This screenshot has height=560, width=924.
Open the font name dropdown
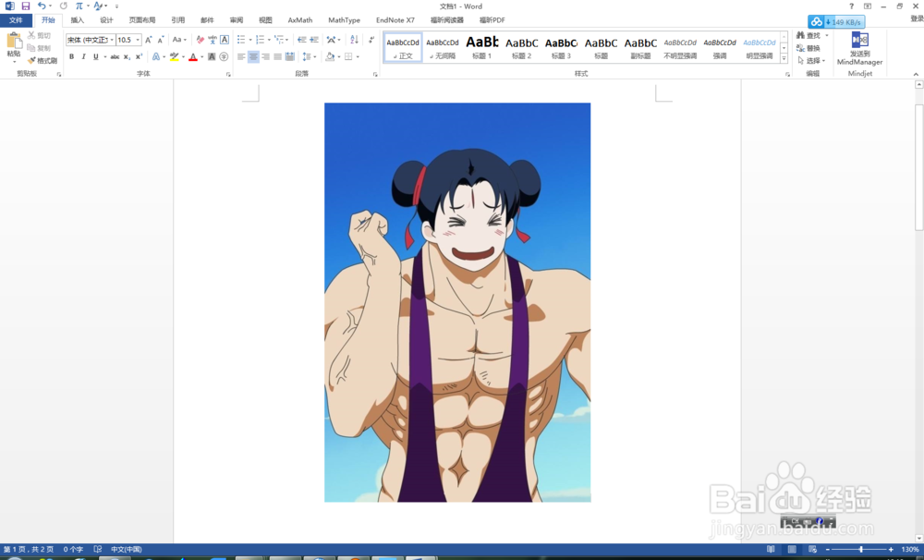tap(112, 40)
